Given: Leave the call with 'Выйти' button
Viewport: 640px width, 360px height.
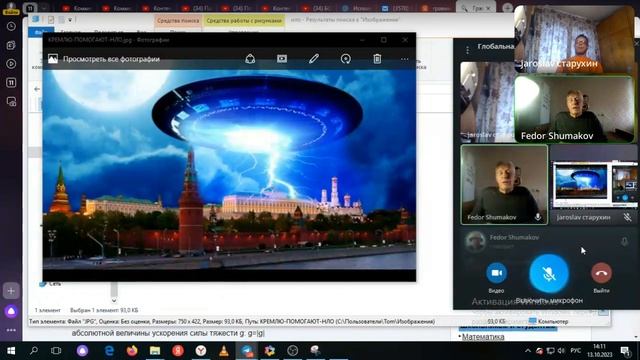Looking at the screenshot, I should point(601,273).
